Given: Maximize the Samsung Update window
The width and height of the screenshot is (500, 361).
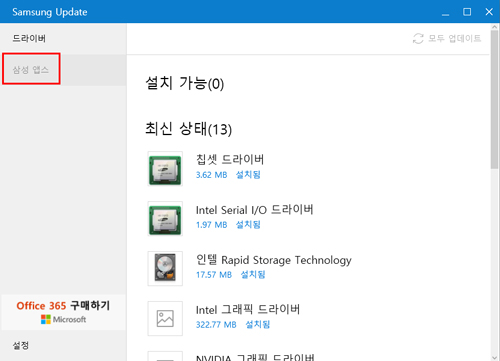Looking at the screenshot, I should (x=467, y=12).
